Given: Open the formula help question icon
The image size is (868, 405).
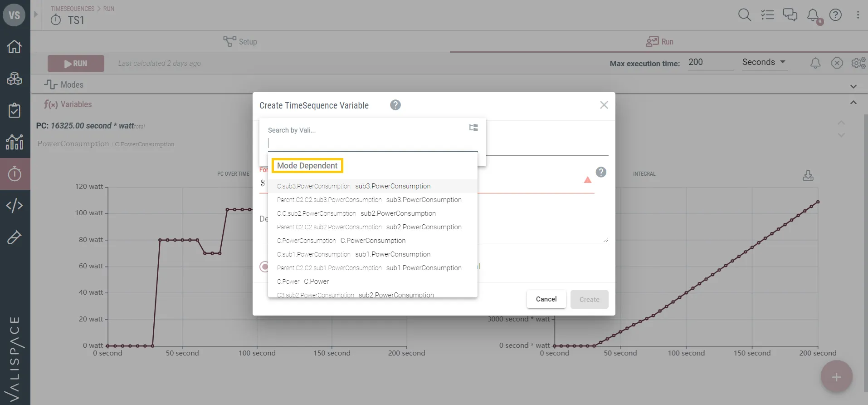Looking at the screenshot, I should [601, 172].
